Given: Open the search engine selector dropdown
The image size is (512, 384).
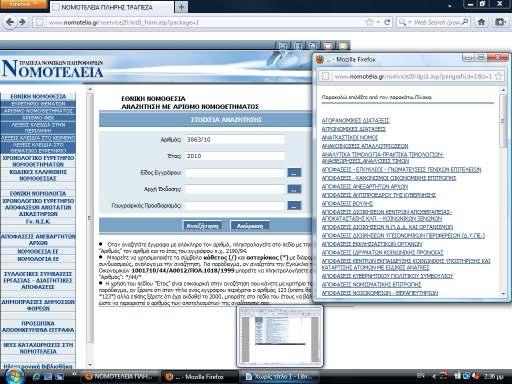Looking at the screenshot, I should (404, 22).
